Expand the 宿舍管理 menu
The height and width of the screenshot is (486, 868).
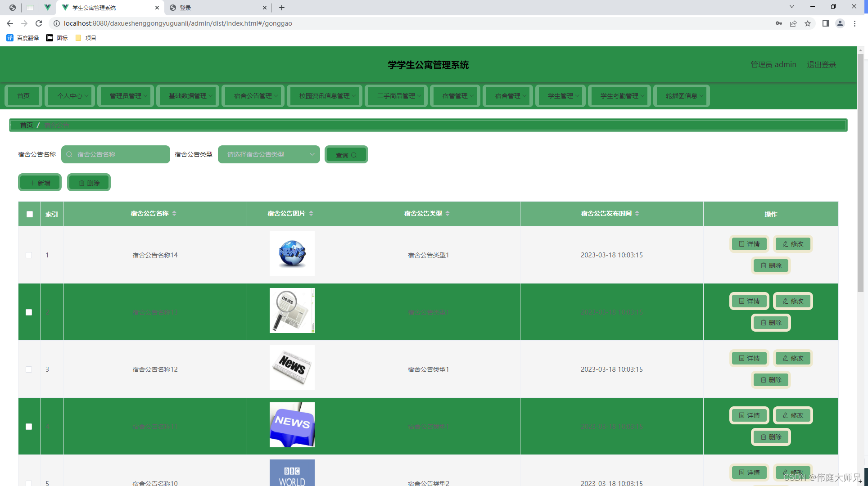click(508, 96)
